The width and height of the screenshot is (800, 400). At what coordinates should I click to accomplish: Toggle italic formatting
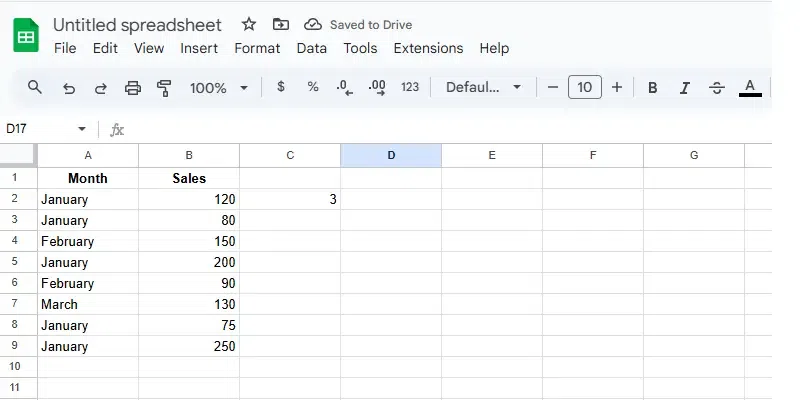(685, 88)
